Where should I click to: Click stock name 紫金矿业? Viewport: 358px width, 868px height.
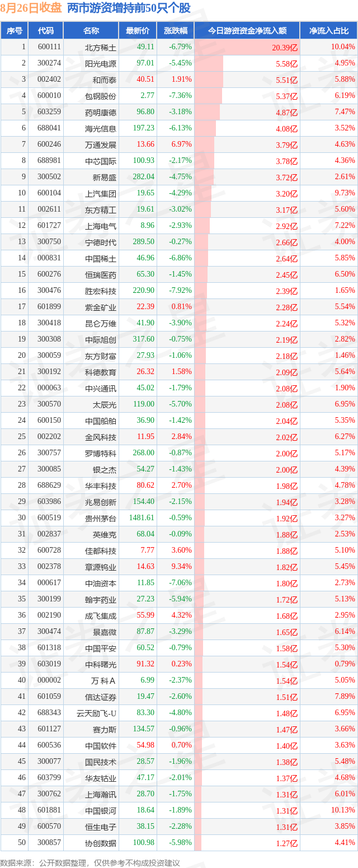pyautogui.click(x=101, y=307)
